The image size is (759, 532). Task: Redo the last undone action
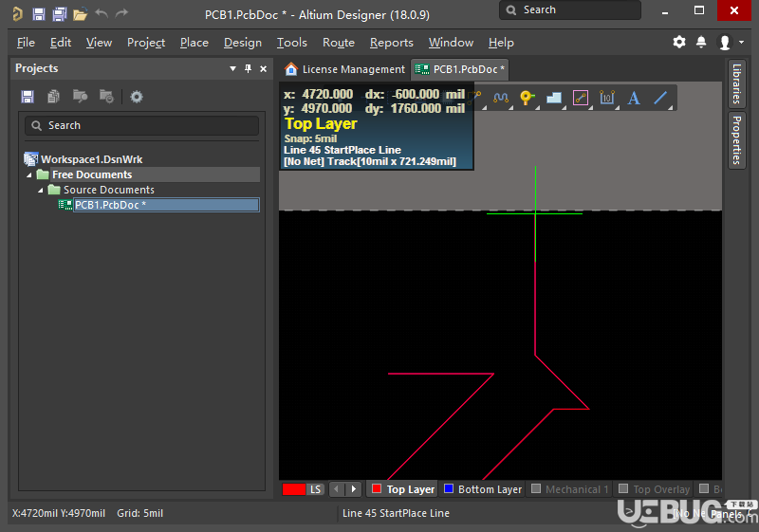(x=122, y=13)
